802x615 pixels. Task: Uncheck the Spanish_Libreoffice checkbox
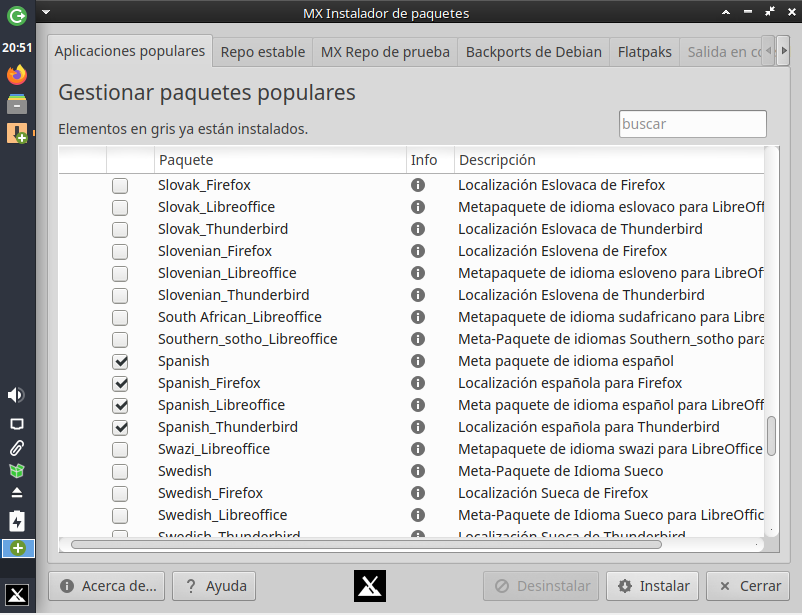120,406
